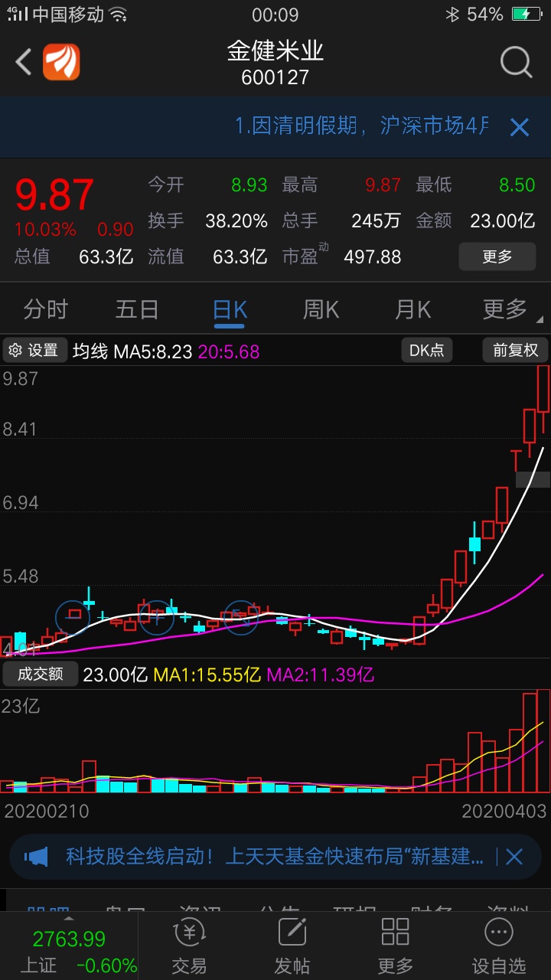The image size is (551, 980).
Task: Tap the battery status icon
Action: coord(527,15)
